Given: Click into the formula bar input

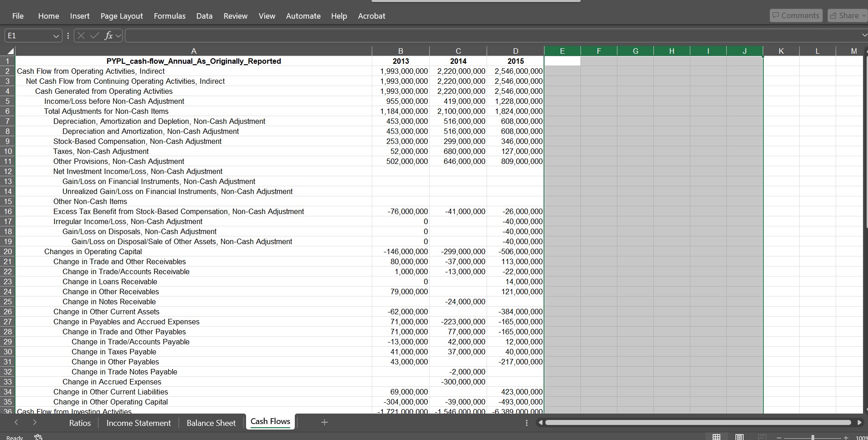Looking at the screenshot, I should 492,36.
